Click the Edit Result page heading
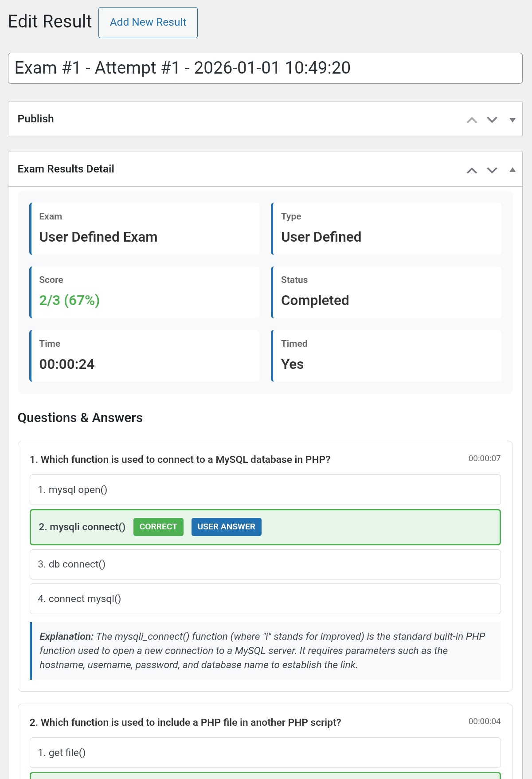 pos(50,22)
